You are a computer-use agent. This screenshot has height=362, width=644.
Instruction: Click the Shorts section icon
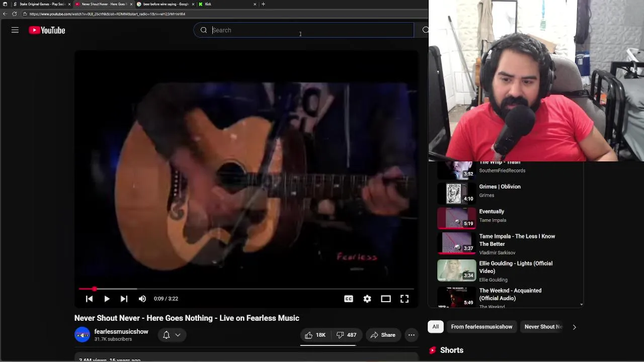(x=432, y=350)
